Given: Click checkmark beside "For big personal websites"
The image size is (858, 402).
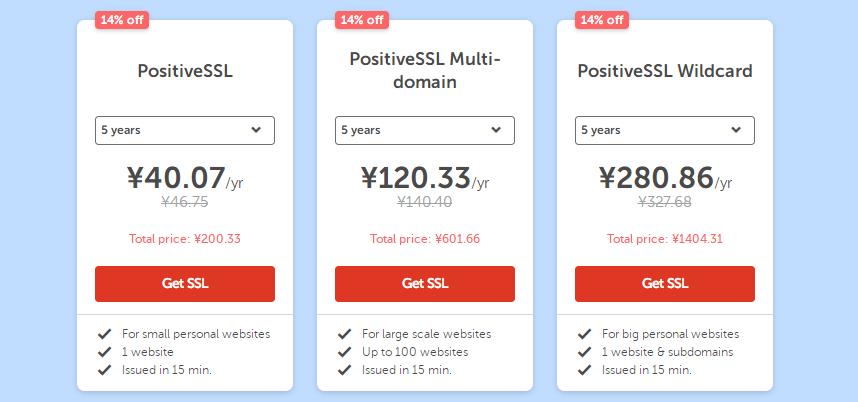Looking at the screenshot, I should (x=584, y=334).
